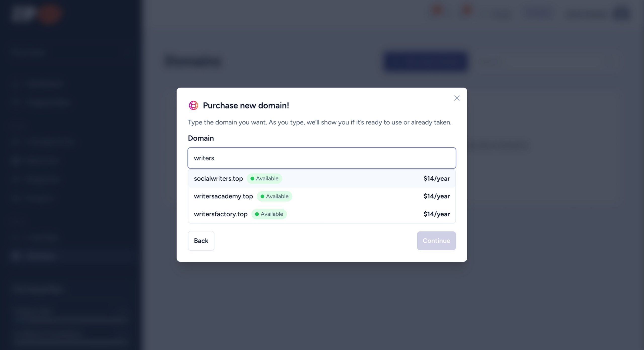Click the Available badge beside writersfactory.top
The image size is (644, 350).
coord(269,214)
